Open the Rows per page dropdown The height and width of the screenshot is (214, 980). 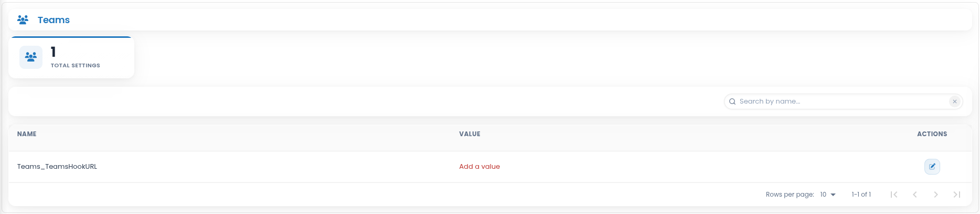pos(828,195)
